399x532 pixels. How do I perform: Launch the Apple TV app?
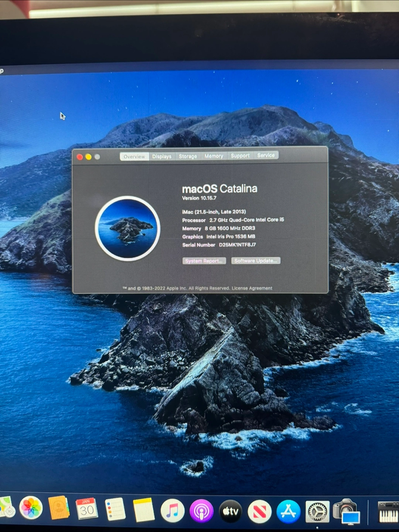pyautogui.click(x=231, y=512)
